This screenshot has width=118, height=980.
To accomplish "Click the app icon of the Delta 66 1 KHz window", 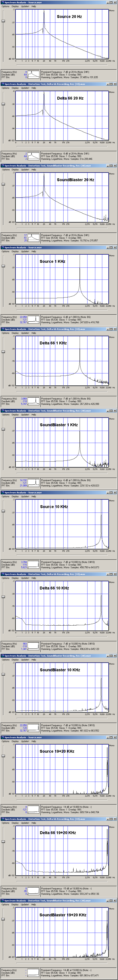I will [x=2, y=329].
